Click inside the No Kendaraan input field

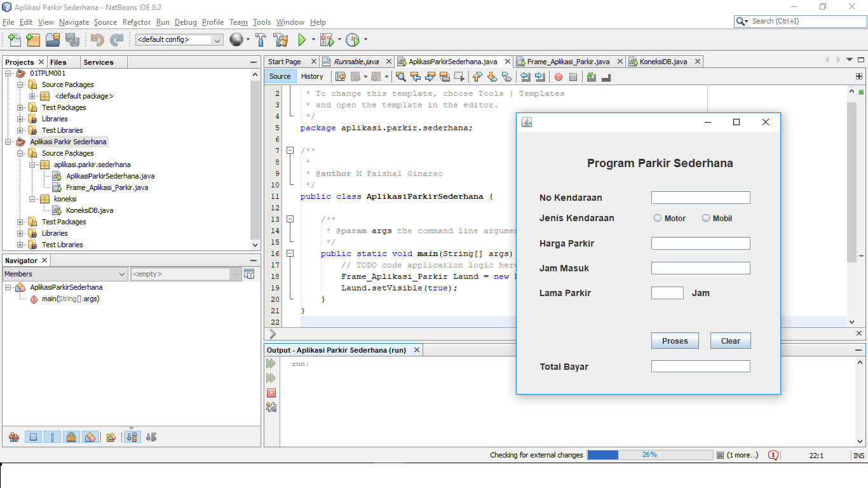coord(700,198)
